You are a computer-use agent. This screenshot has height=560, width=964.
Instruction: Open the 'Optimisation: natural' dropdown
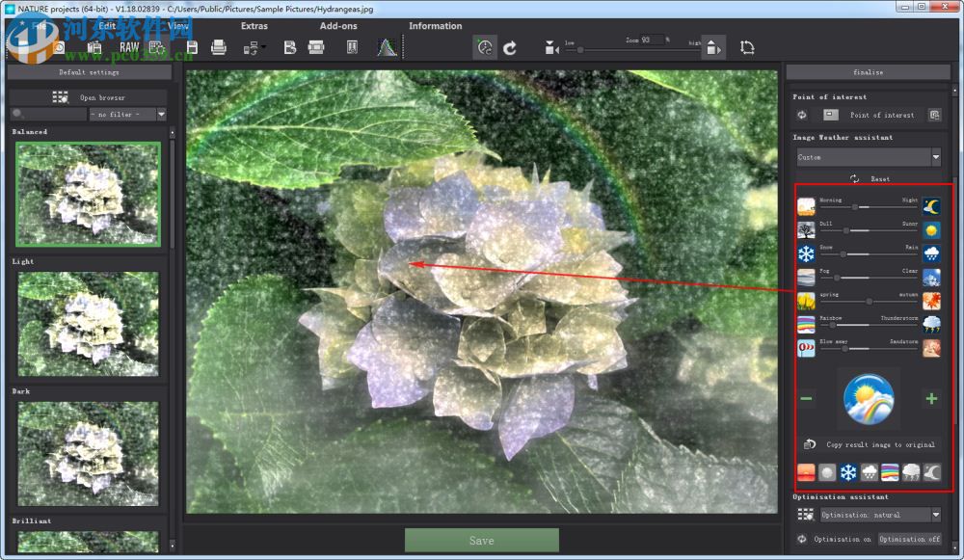tap(877, 514)
